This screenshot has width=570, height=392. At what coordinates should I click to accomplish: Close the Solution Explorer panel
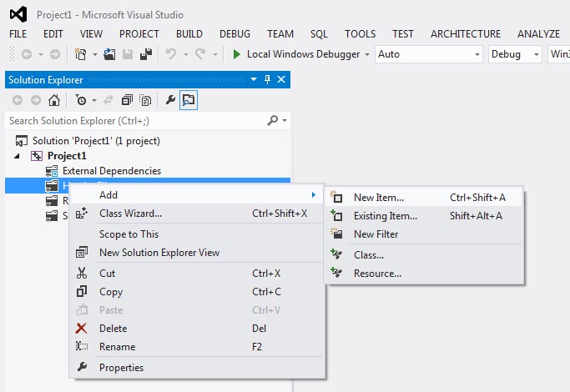coord(281,79)
